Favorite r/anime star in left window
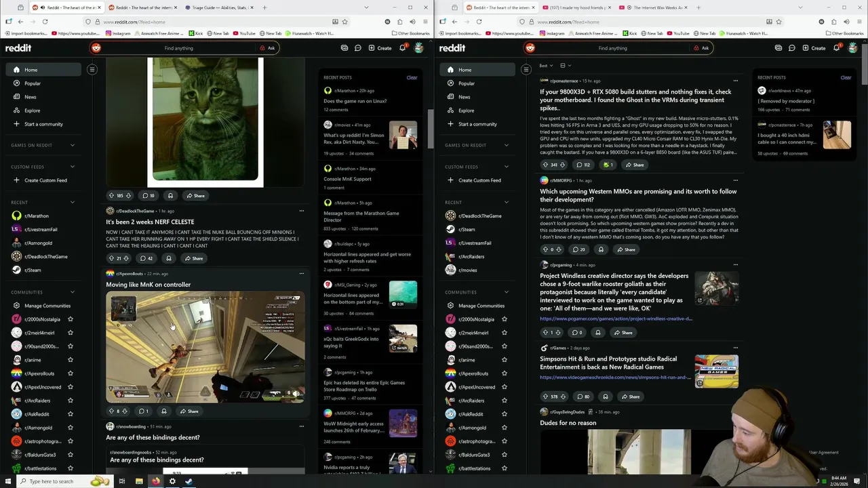 (70, 360)
